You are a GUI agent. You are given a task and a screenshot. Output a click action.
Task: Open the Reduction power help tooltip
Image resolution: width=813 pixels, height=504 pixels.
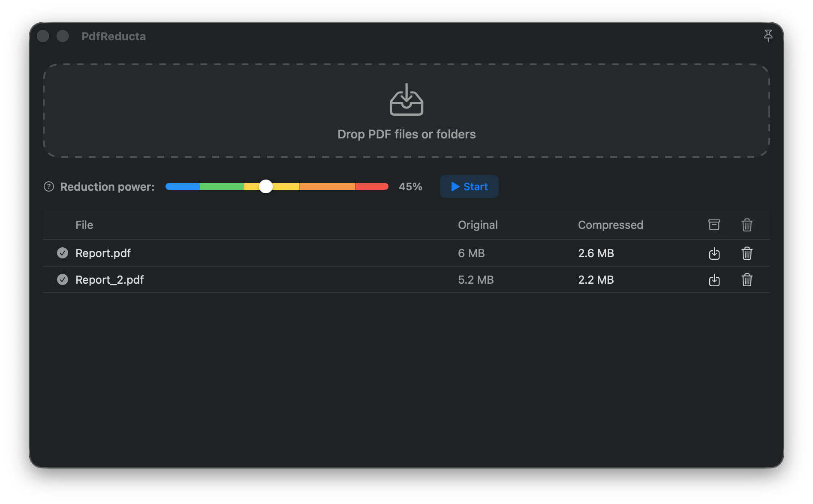[x=48, y=186]
